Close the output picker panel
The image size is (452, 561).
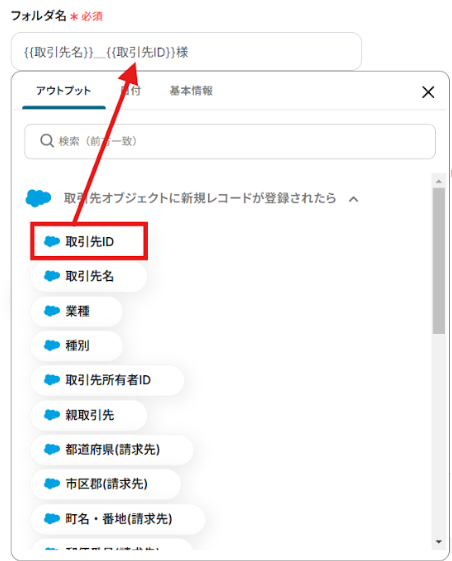(x=428, y=92)
